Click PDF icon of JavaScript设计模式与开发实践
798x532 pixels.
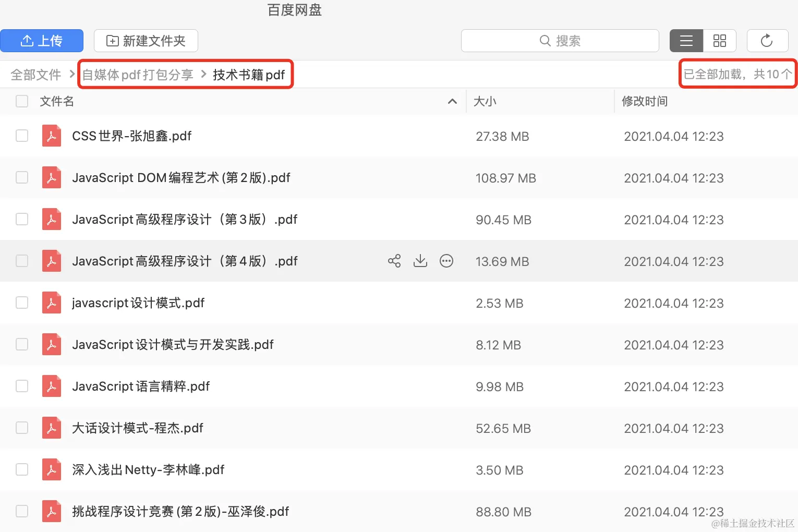[52, 344]
